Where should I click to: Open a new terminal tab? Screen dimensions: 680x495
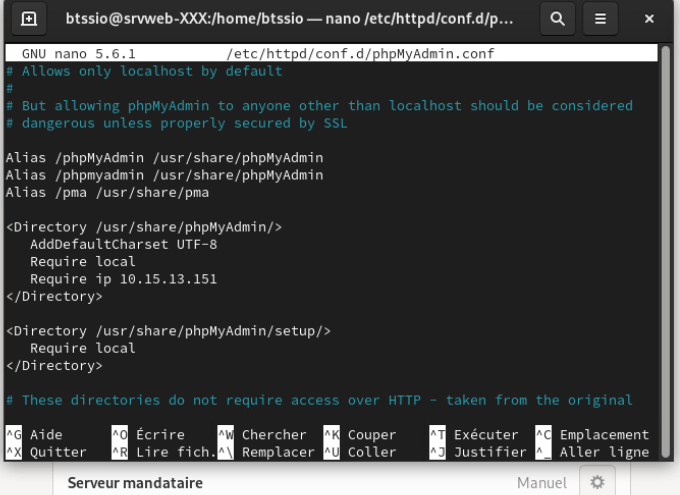(28, 19)
